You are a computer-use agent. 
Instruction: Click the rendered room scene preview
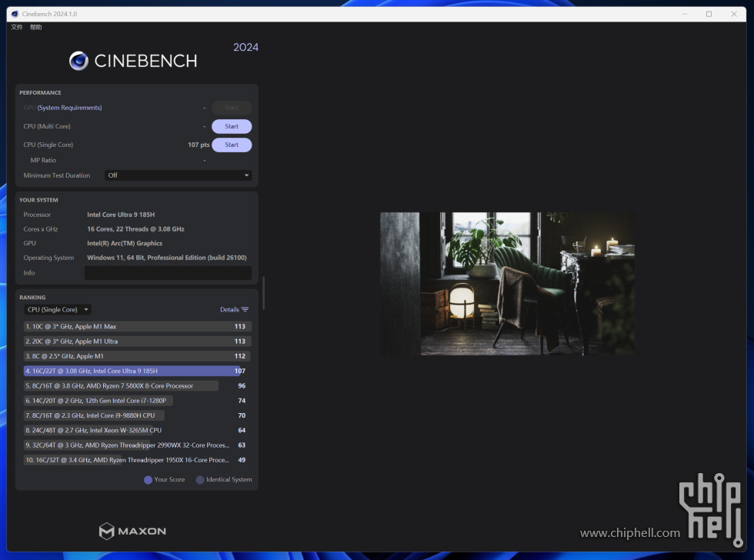pyautogui.click(x=507, y=284)
